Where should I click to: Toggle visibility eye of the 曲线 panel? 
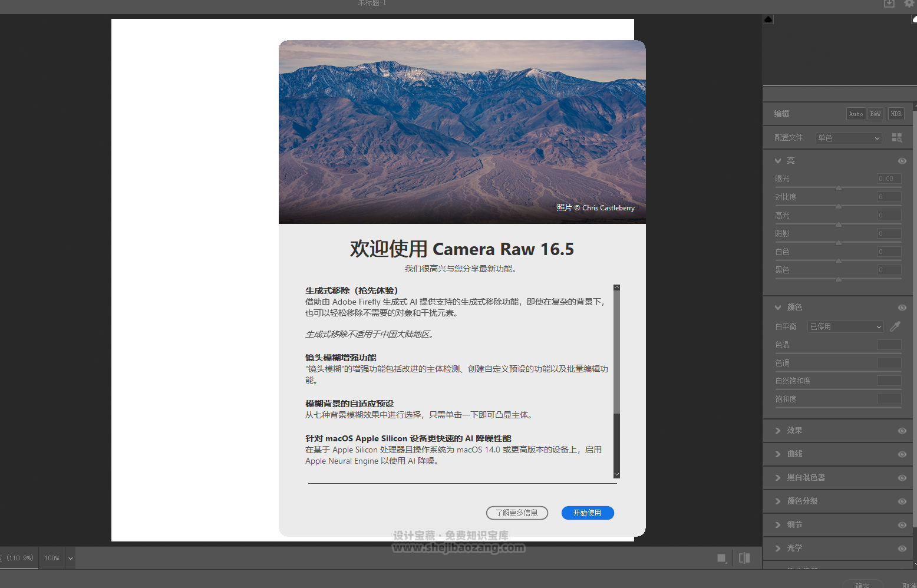click(x=902, y=454)
